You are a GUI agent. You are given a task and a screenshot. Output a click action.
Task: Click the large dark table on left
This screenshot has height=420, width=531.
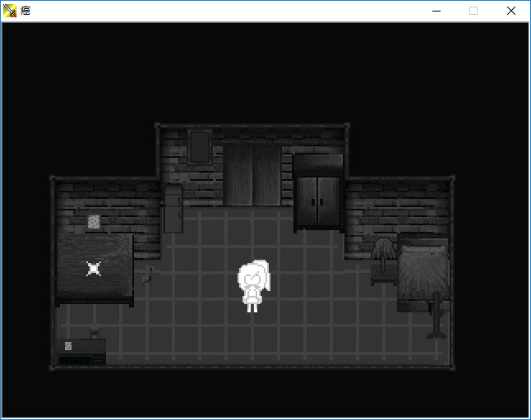pyautogui.click(x=95, y=270)
